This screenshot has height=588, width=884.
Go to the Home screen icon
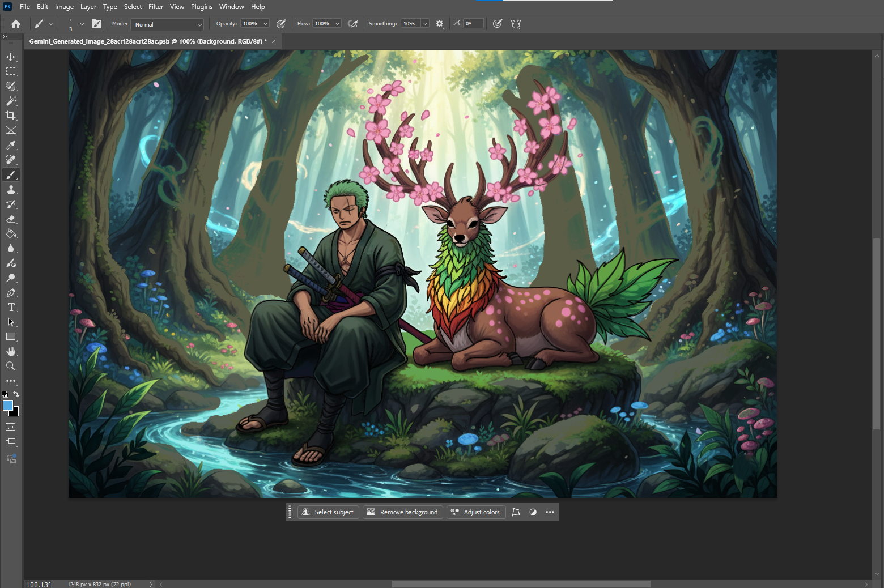[16, 24]
